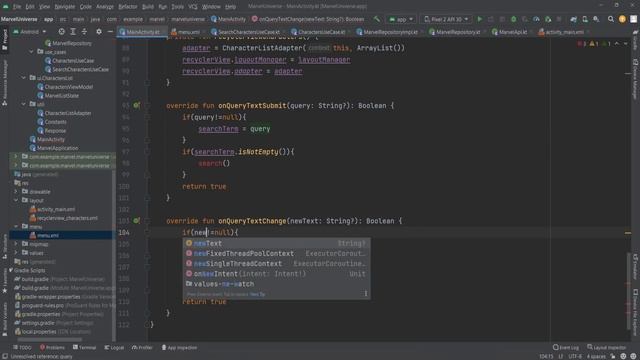
Task: Click the Debug app bug icon
Action: point(513,19)
